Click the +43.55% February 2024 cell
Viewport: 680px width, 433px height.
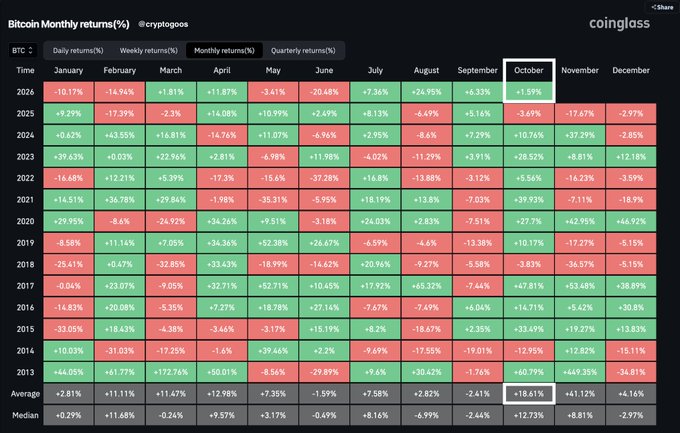(120, 135)
